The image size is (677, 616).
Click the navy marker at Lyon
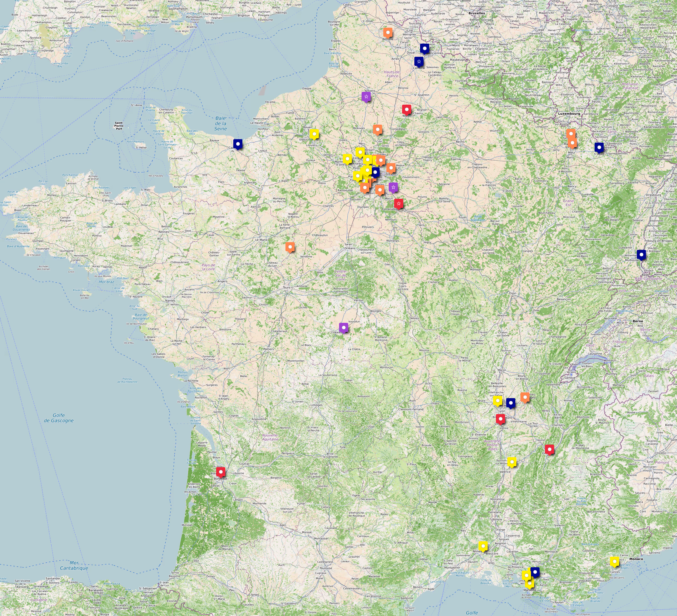pyautogui.click(x=510, y=403)
